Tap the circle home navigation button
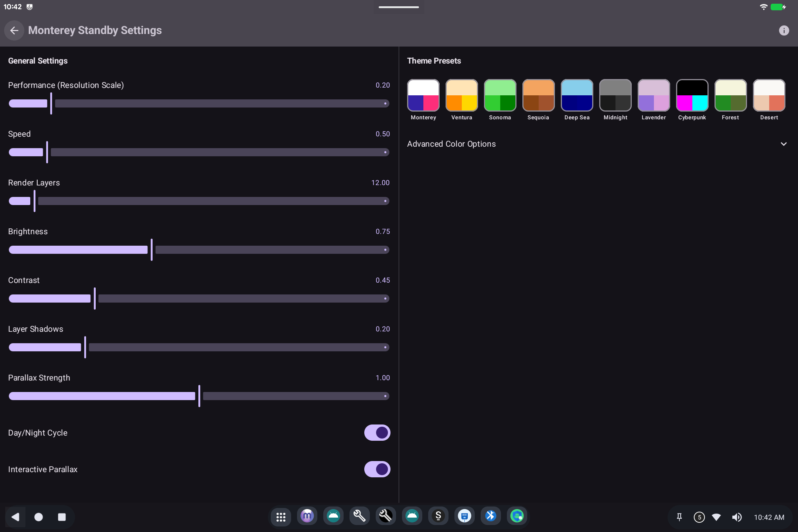Image resolution: width=798 pixels, height=532 pixels. (x=38, y=517)
